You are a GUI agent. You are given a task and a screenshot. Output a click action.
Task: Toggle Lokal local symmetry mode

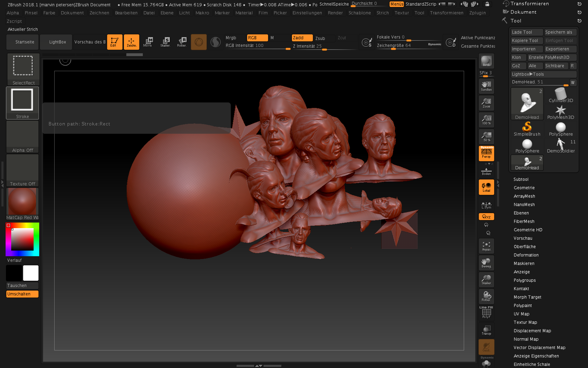pyautogui.click(x=486, y=187)
